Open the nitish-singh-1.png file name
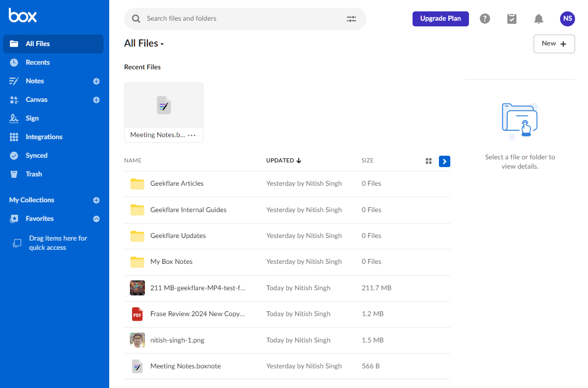Image resolution: width=588 pixels, height=388 pixels. click(x=178, y=340)
